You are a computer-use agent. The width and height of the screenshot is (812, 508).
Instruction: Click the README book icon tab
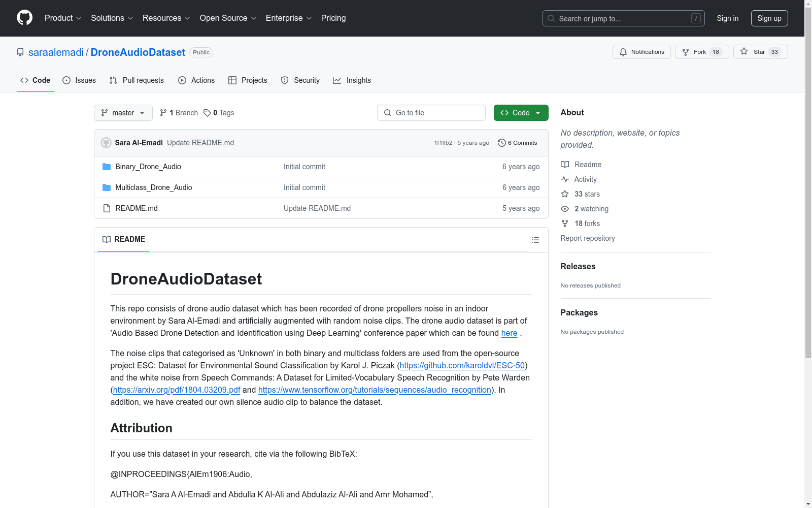[107, 239]
